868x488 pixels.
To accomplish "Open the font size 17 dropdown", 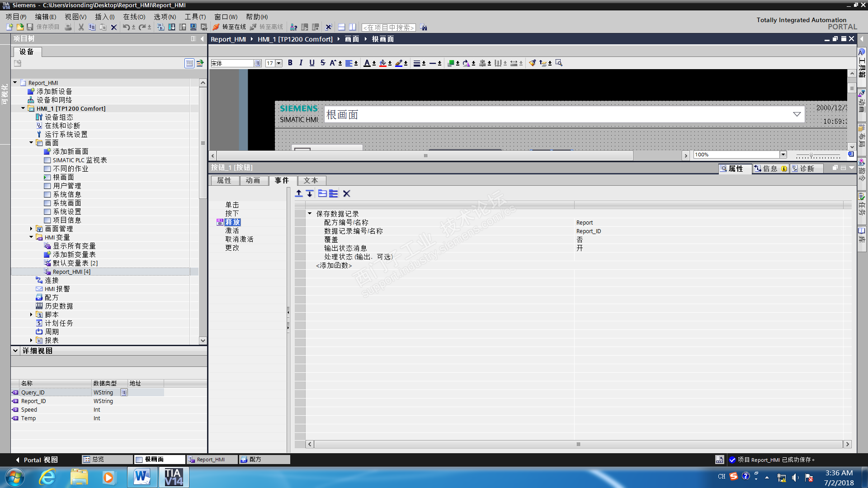I will 279,63.
